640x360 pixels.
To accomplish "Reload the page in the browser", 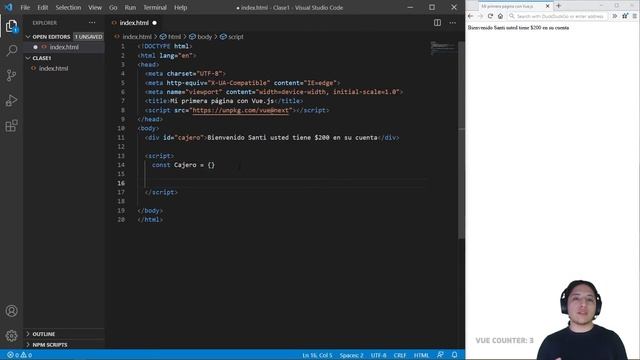I will click(490, 16).
